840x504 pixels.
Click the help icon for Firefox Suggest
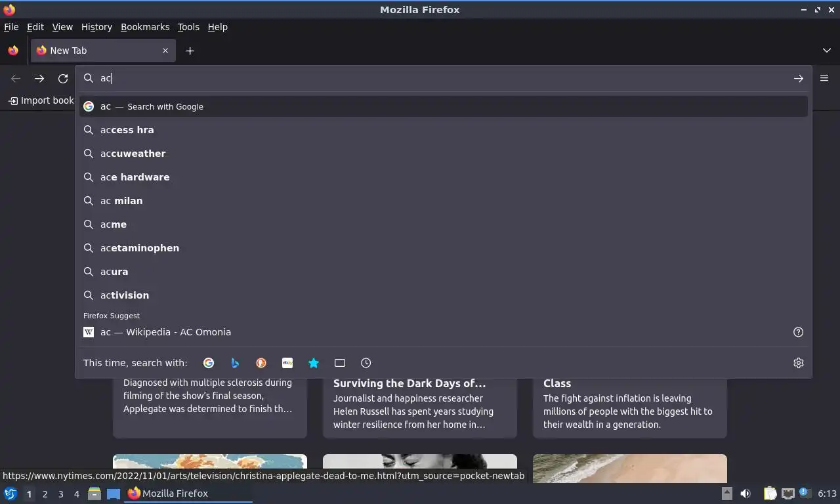(799, 332)
